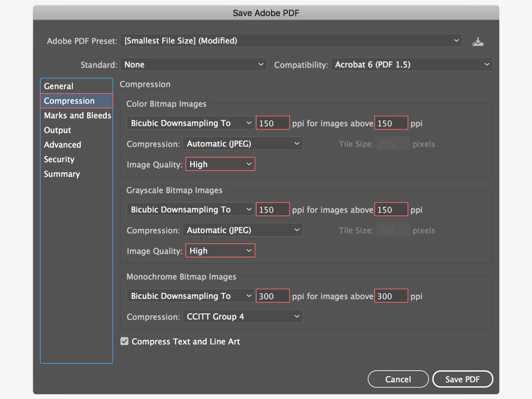
Task: Click the save preset icon
Action: point(478,41)
